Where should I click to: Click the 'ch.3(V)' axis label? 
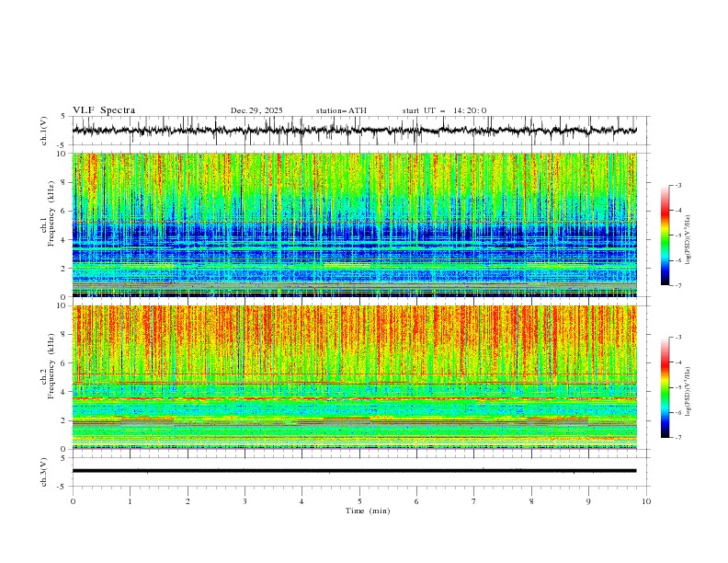(44, 472)
